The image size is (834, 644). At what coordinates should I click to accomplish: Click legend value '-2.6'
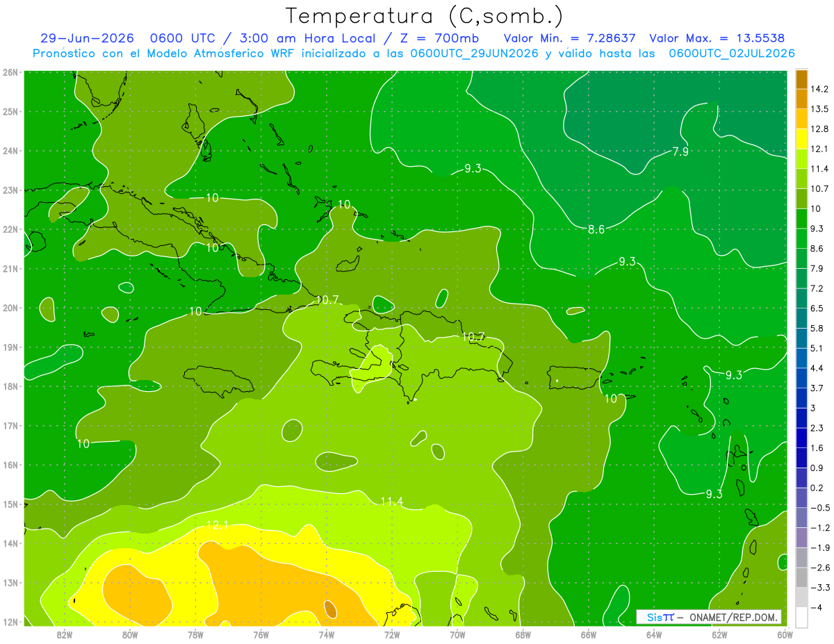pyautogui.click(x=819, y=568)
